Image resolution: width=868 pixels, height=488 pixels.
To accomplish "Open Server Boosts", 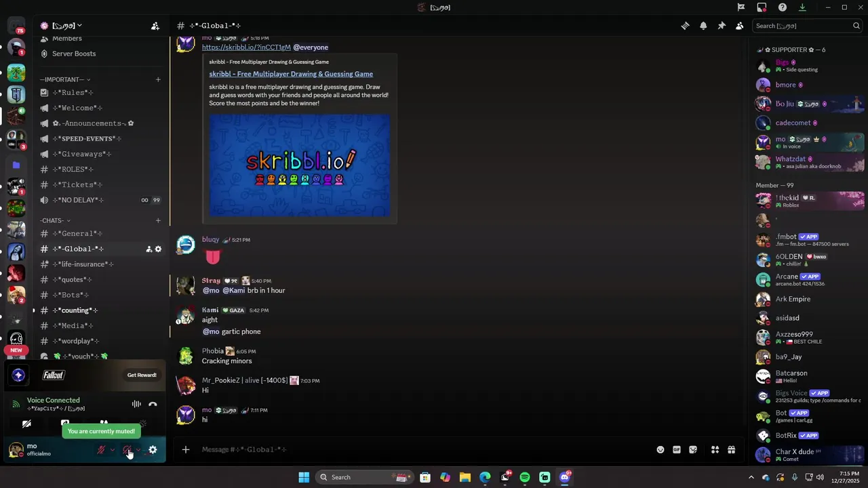I will (x=100, y=54).
